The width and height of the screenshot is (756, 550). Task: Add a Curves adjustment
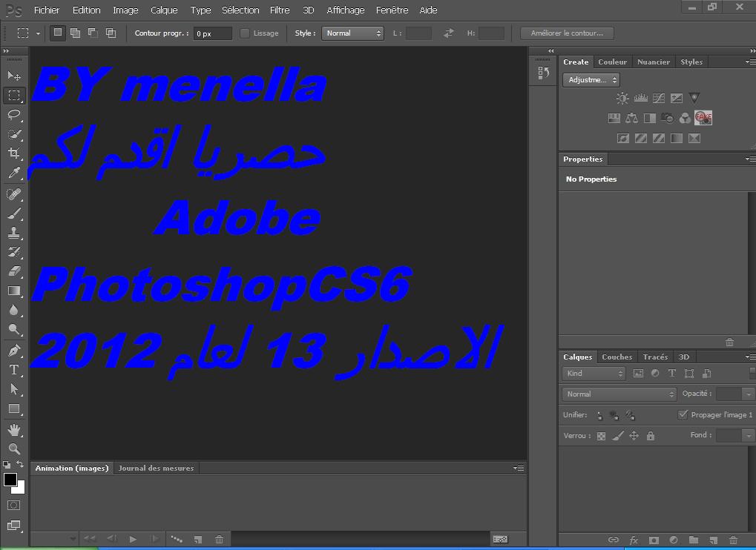659,99
